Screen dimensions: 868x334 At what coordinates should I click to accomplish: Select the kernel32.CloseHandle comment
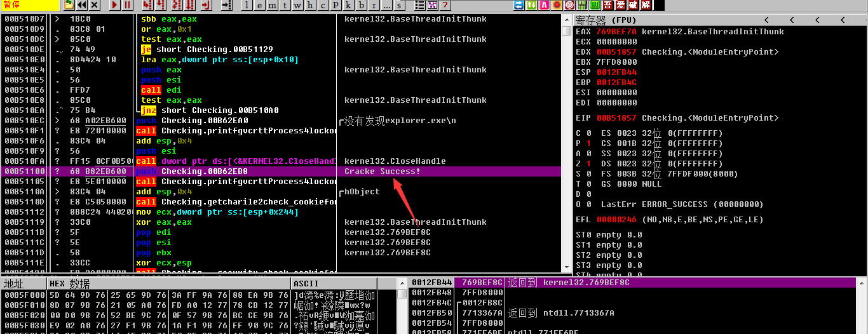[x=395, y=161]
